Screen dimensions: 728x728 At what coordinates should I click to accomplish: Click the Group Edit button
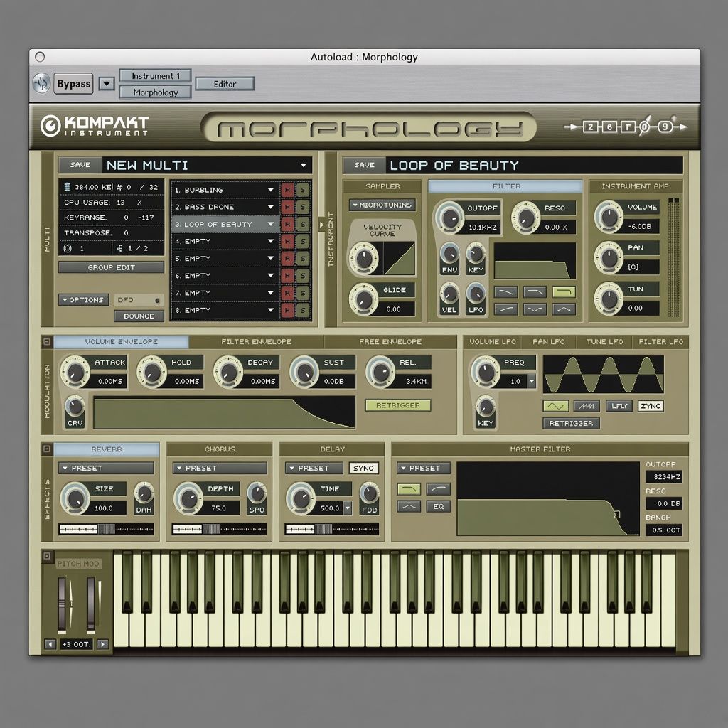(112, 267)
